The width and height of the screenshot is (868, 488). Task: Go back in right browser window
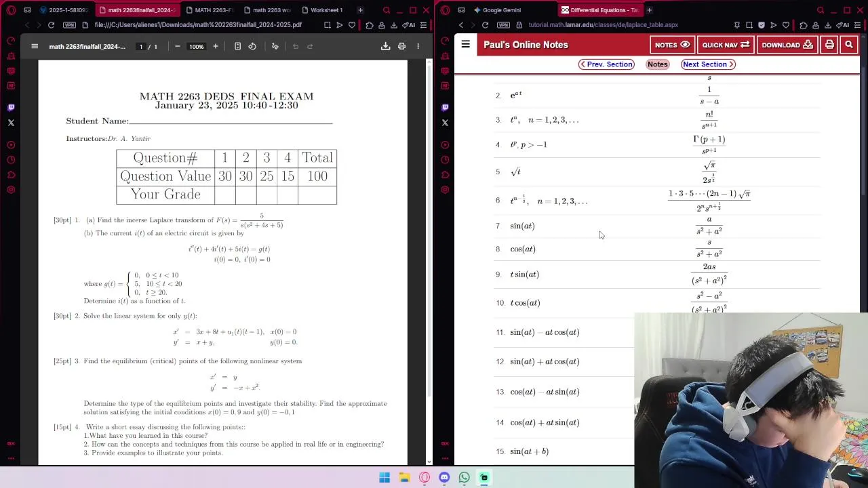point(461,25)
